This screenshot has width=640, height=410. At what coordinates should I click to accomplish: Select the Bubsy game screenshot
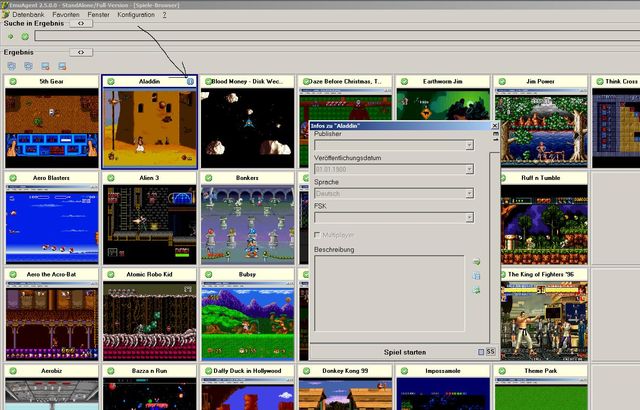247,321
